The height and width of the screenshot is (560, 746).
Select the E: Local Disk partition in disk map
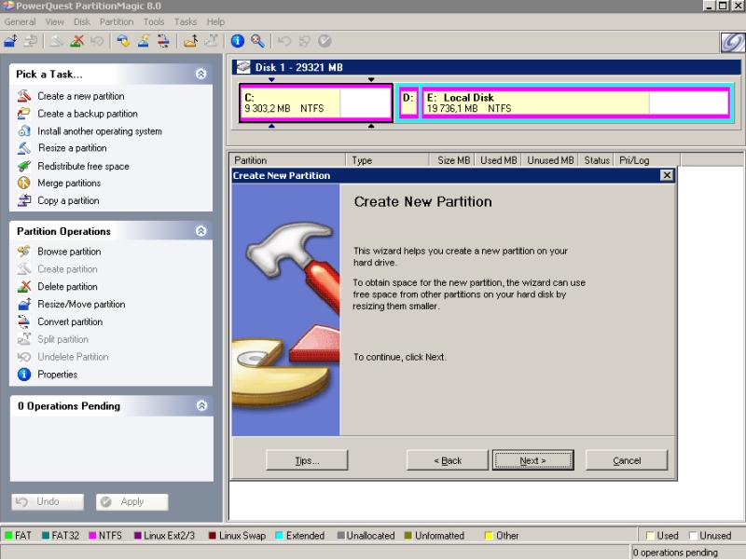pyautogui.click(x=575, y=102)
